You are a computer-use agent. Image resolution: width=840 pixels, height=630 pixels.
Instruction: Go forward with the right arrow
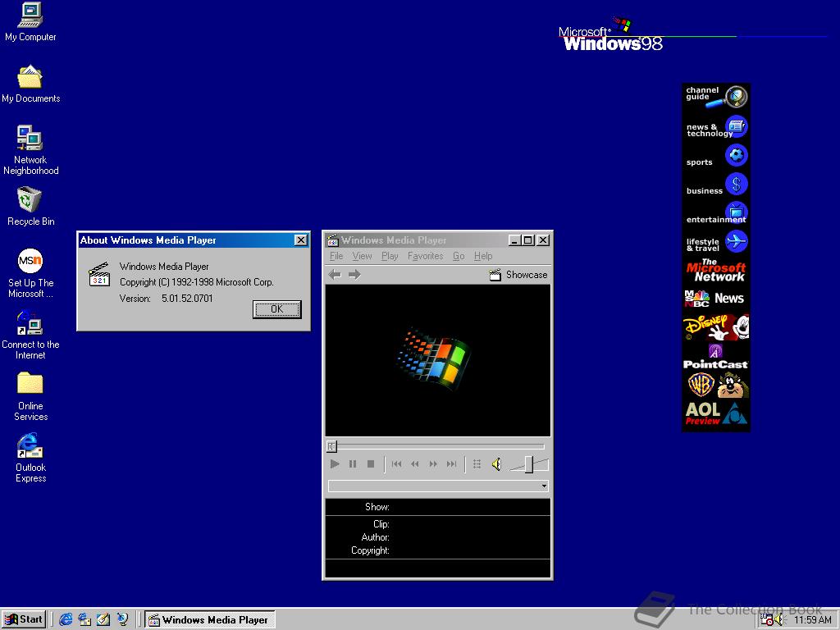click(x=354, y=275)
